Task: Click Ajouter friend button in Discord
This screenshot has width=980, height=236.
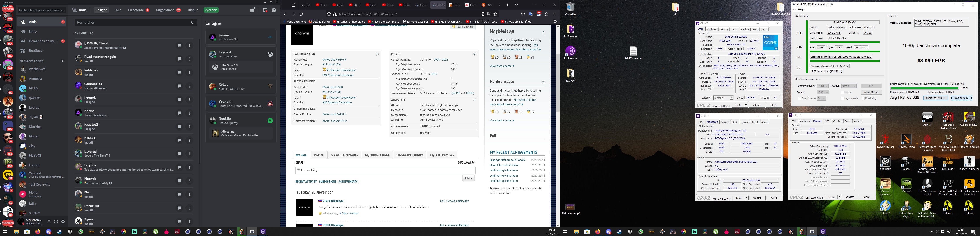Action: coord(211,10)
